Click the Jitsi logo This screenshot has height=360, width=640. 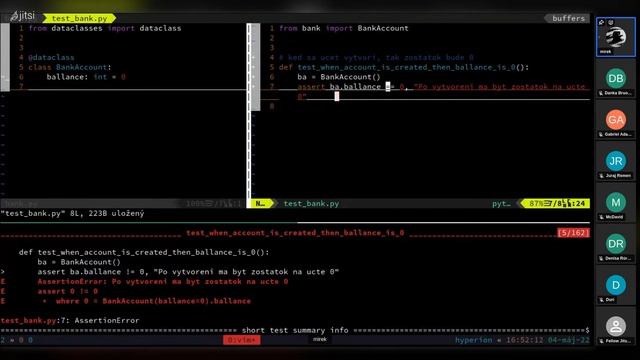(22, 16)
